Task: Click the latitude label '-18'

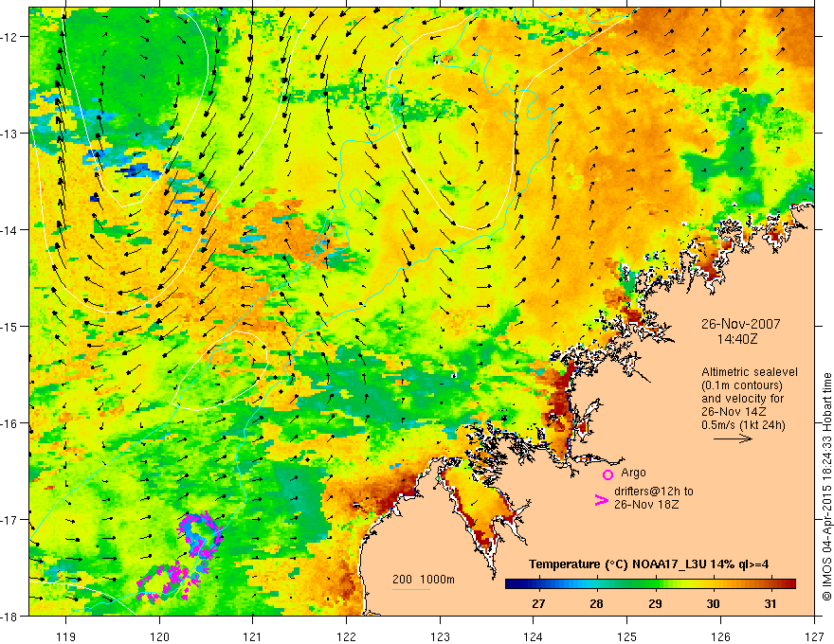Action: 9,616
